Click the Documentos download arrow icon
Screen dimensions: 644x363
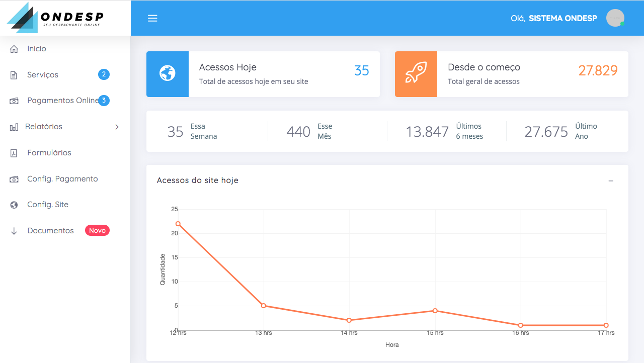tap(14, 231)
